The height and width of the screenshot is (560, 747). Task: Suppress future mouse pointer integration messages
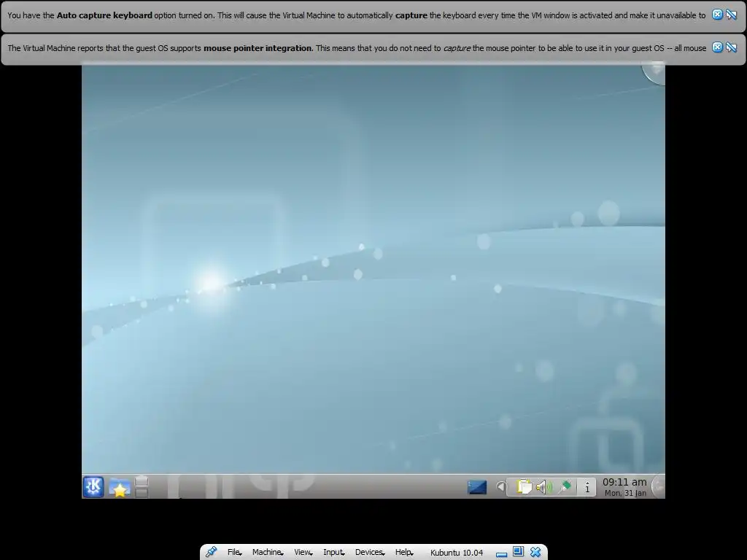[731, 47]
